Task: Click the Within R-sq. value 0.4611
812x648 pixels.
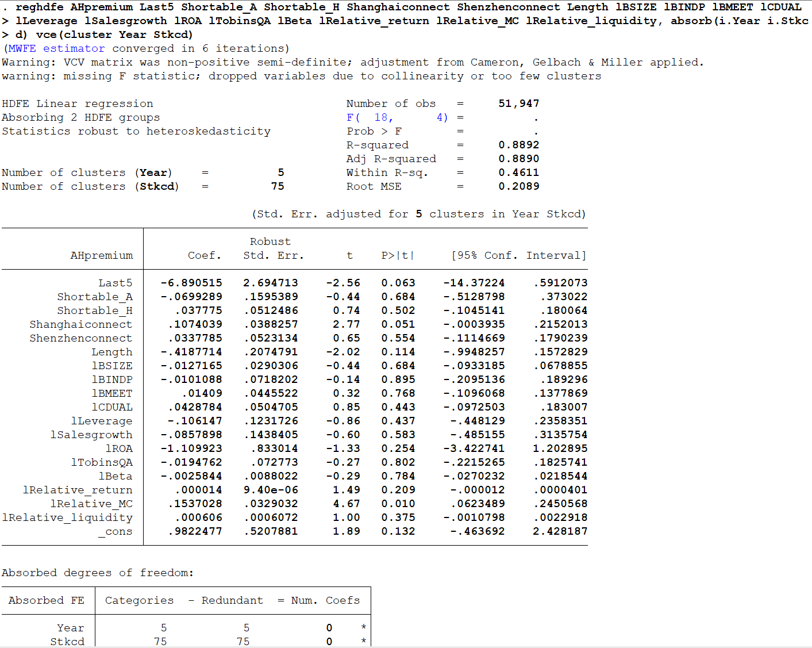Action: pyautogui.click(x=519, y=172)
